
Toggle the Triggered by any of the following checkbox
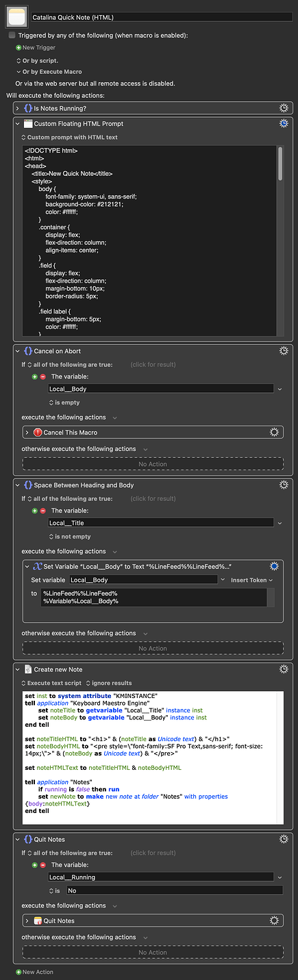(12, 34)
